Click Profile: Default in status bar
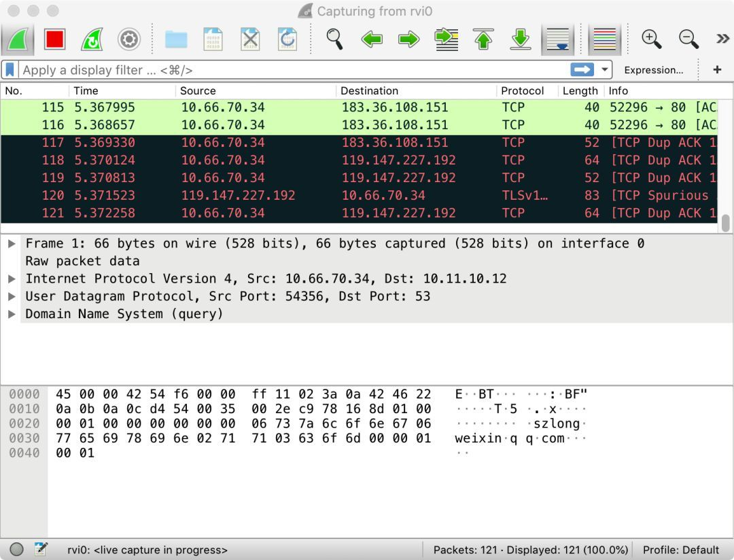Viewport: 734px width, 560px height. coord(680,550)
